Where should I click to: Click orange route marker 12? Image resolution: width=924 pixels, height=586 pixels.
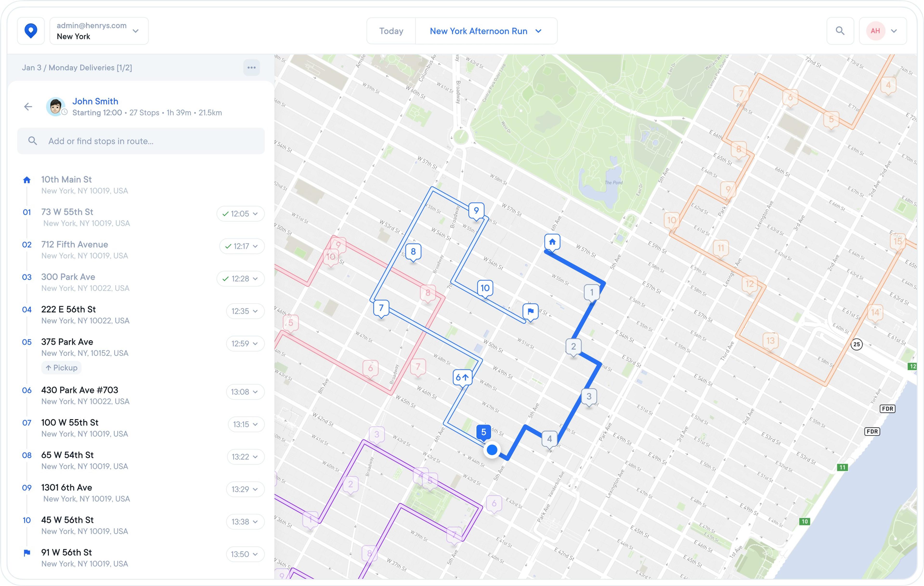750,284
